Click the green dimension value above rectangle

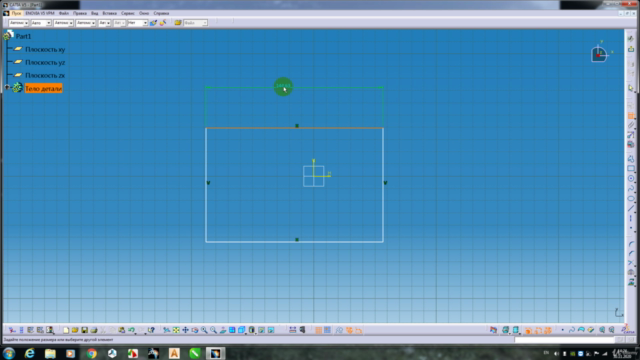coord(283,86)
